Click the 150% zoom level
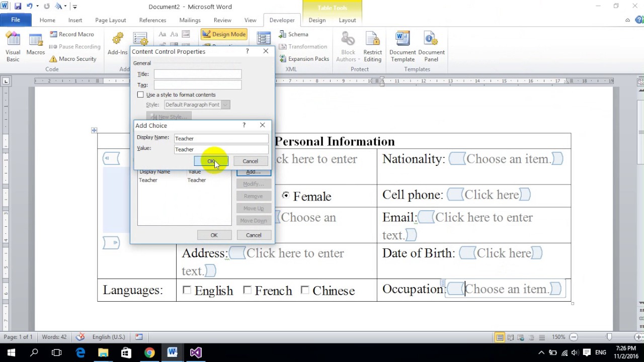 558,337
